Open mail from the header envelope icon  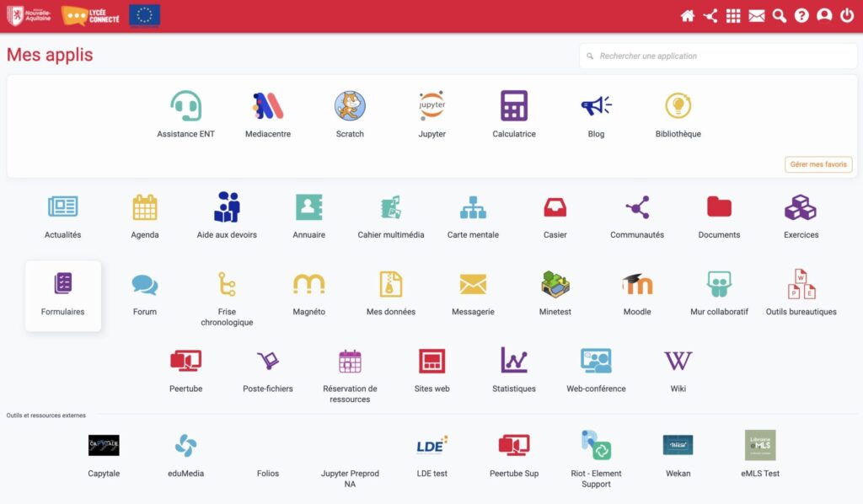tap(756, 16)
